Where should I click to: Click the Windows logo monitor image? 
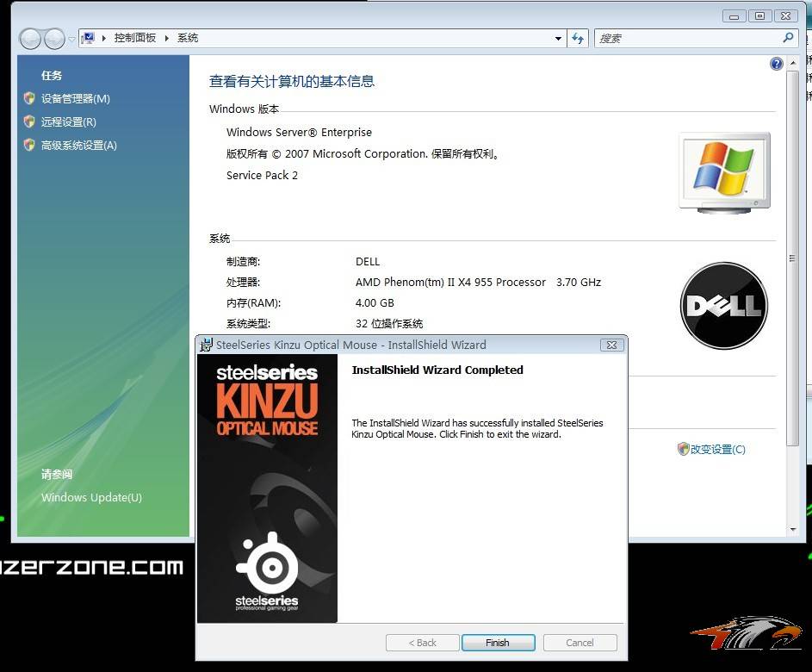(724, 172)
